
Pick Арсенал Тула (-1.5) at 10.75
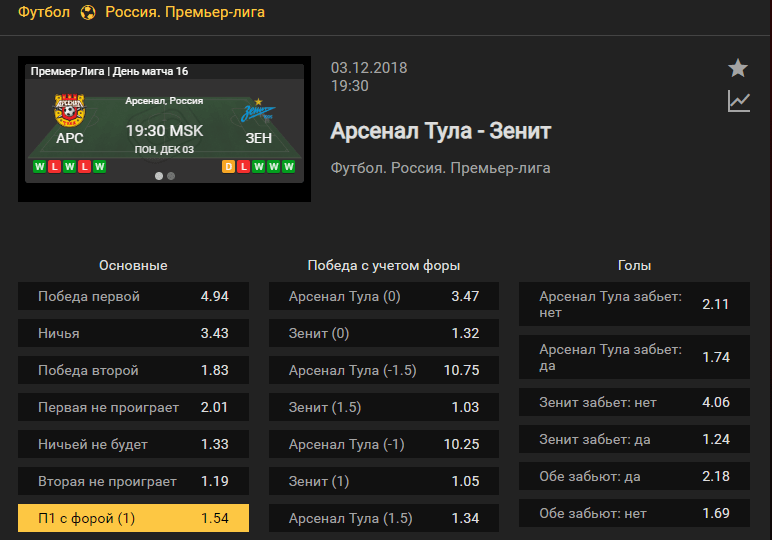(384, 370)
